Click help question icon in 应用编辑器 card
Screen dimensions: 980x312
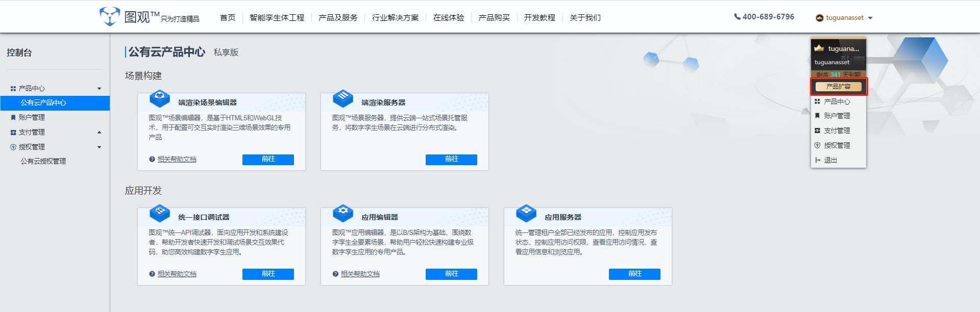pos(335,274)
